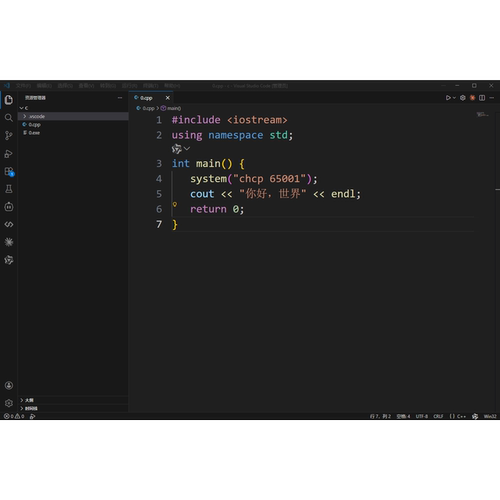Click the debug launch icon in status bar
500x500 pixels.
point(32,416)
